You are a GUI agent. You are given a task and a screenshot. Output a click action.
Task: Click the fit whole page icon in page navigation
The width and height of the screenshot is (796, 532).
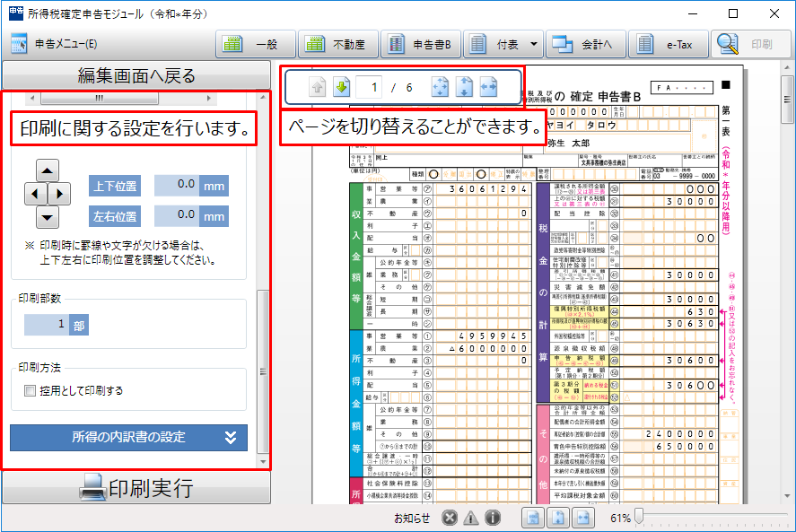(x=441, y=88)
